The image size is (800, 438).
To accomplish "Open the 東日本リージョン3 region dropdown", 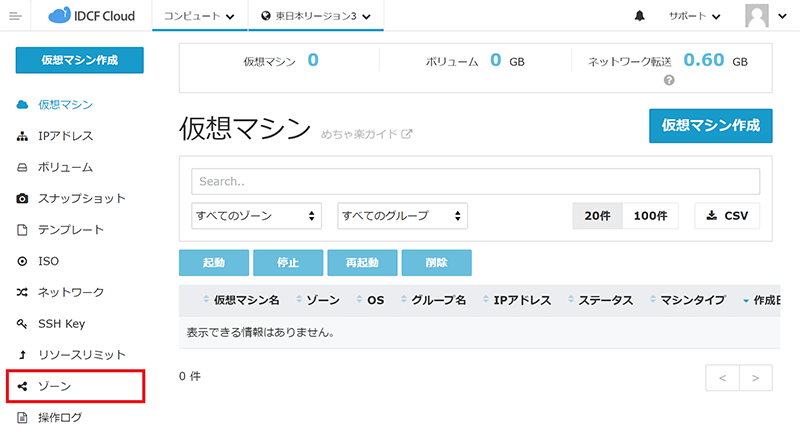I will pos(315,16).
